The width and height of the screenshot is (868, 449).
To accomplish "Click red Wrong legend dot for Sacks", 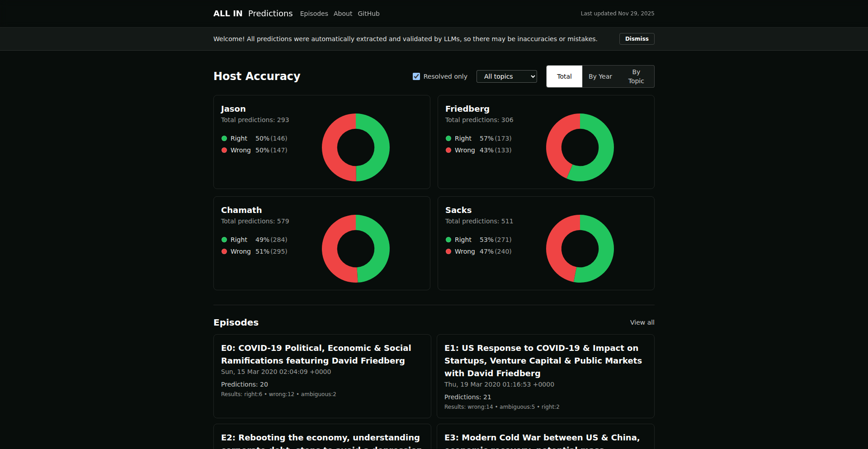I will pyautogui.click(x=448, y=251).
